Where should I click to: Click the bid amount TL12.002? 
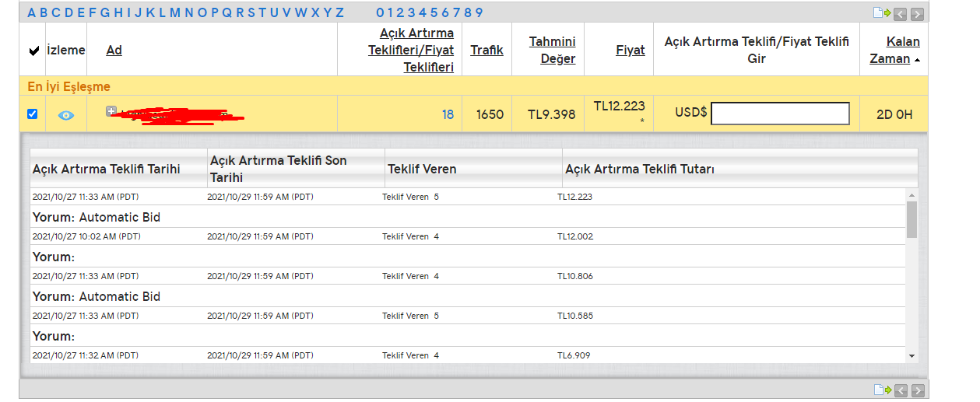(x=575, y=236)
